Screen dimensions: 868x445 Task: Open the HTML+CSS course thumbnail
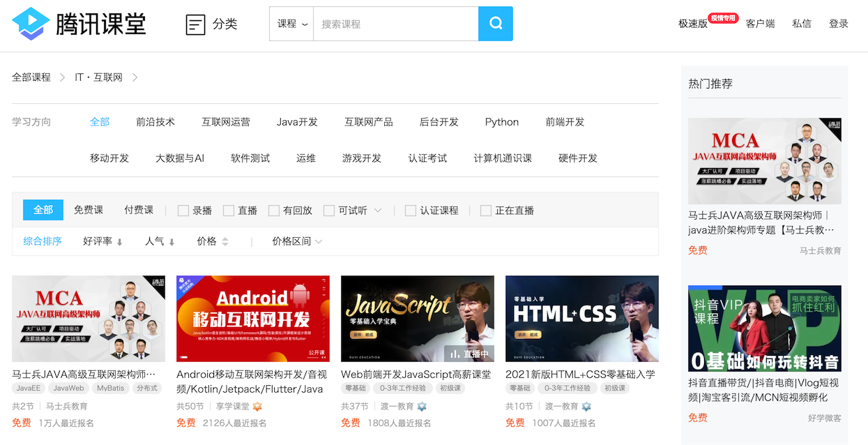[x=582, y=319]
